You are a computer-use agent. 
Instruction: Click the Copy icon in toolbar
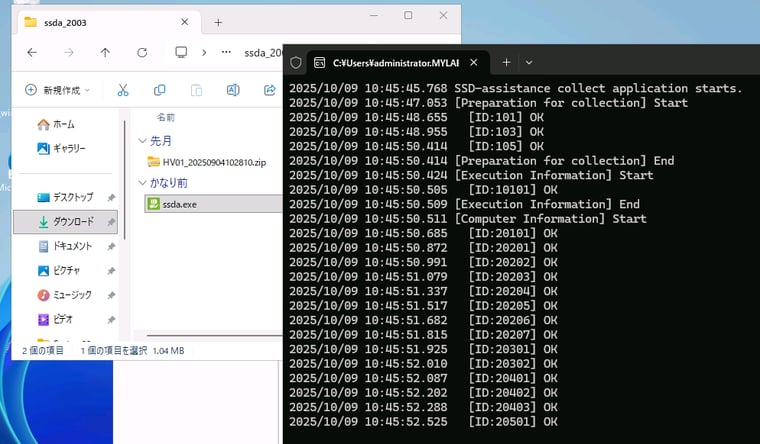click(x=159, y=90)
